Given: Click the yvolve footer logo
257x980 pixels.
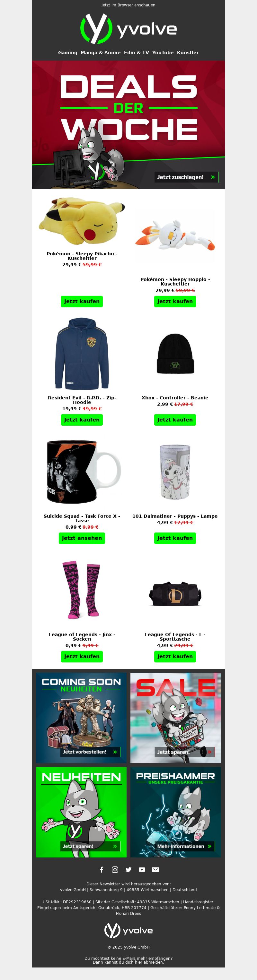Looking at the screenshot, I should point(128,930).
